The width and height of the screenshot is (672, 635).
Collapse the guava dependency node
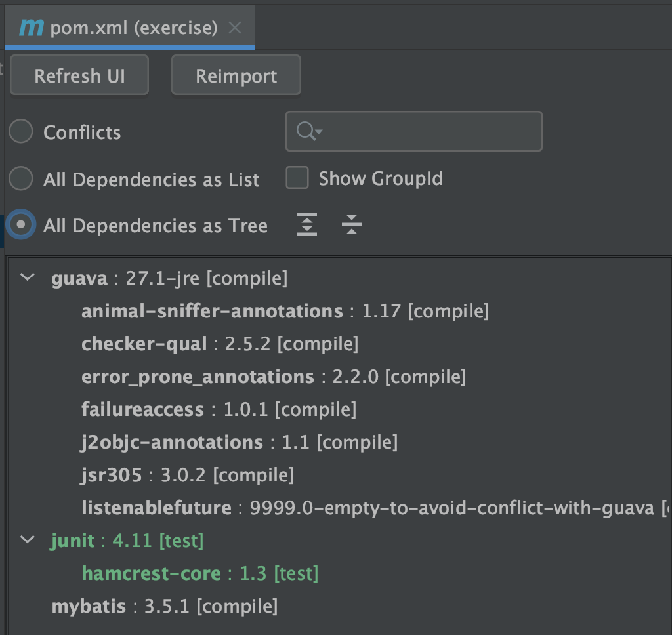pyautogui.click(x=28, y=277)
